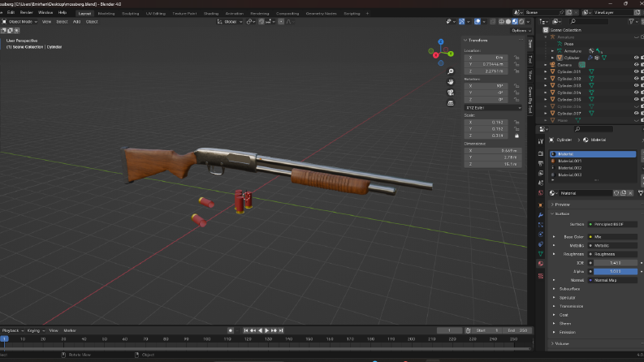Open the Add menu in the viewport header

[77, 22]
